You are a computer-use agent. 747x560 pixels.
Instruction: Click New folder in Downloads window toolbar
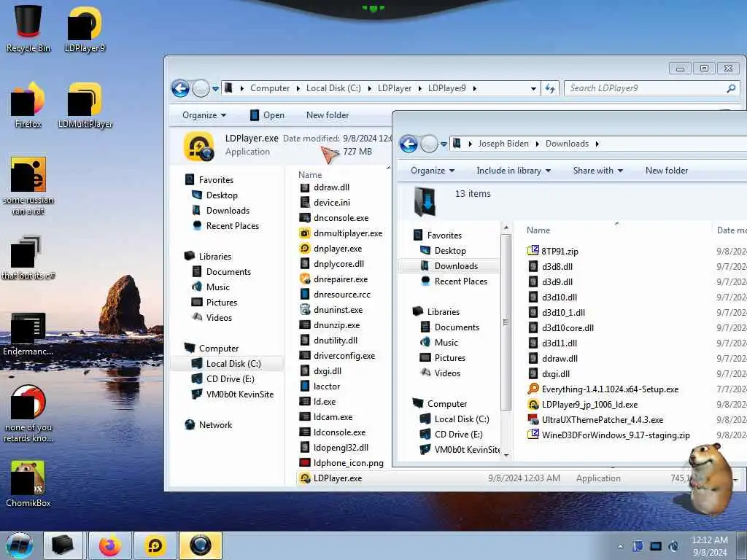click(x=667, y=171)
